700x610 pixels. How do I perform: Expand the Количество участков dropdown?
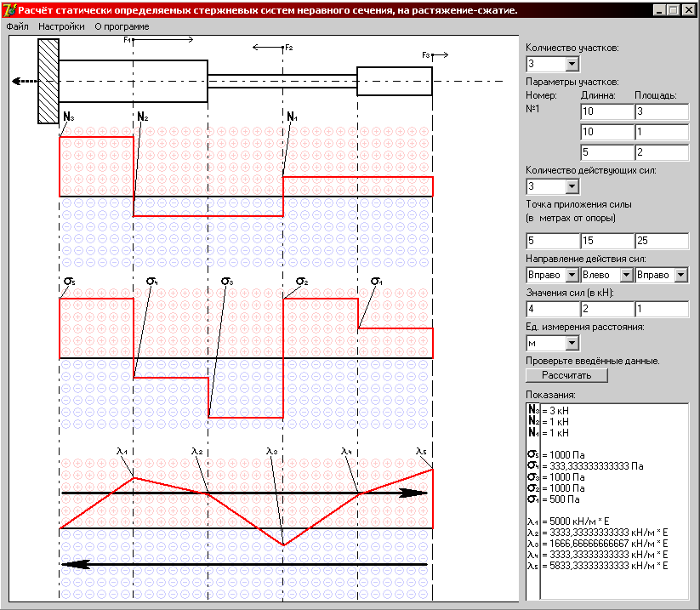572,64
